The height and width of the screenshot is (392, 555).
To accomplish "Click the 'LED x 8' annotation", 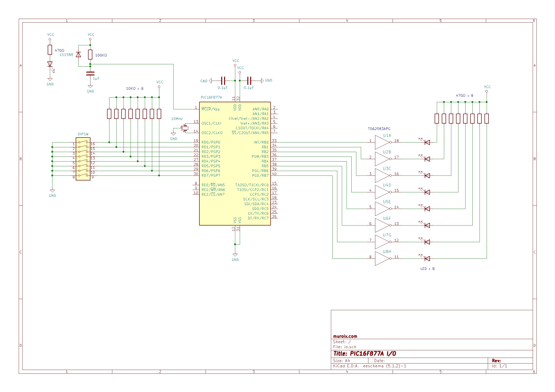I will [427, 269].
